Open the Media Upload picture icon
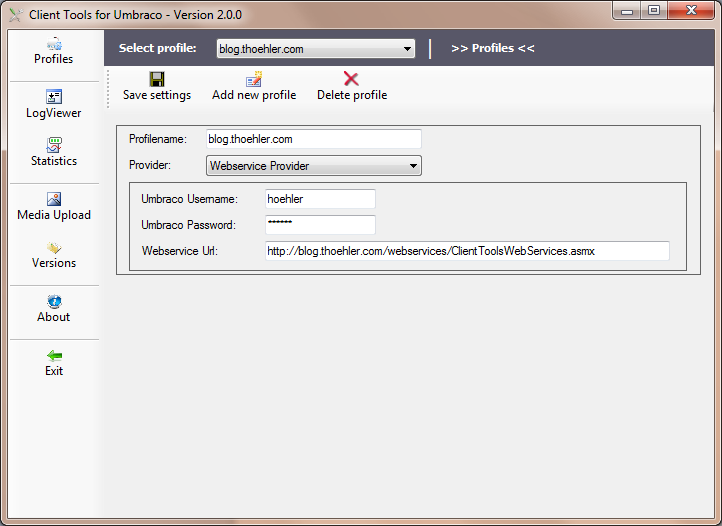722x526 pixels. tap(54, 199)
